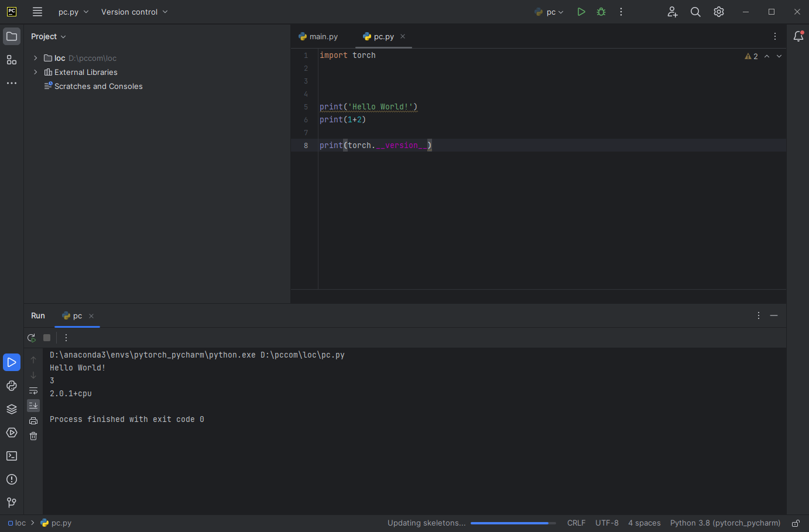Image resolution: width=809 pixels, height=532 pixels.
Task: Switch to the main.py editor tab
Action: pyautogui.click(x=318, y=36)
